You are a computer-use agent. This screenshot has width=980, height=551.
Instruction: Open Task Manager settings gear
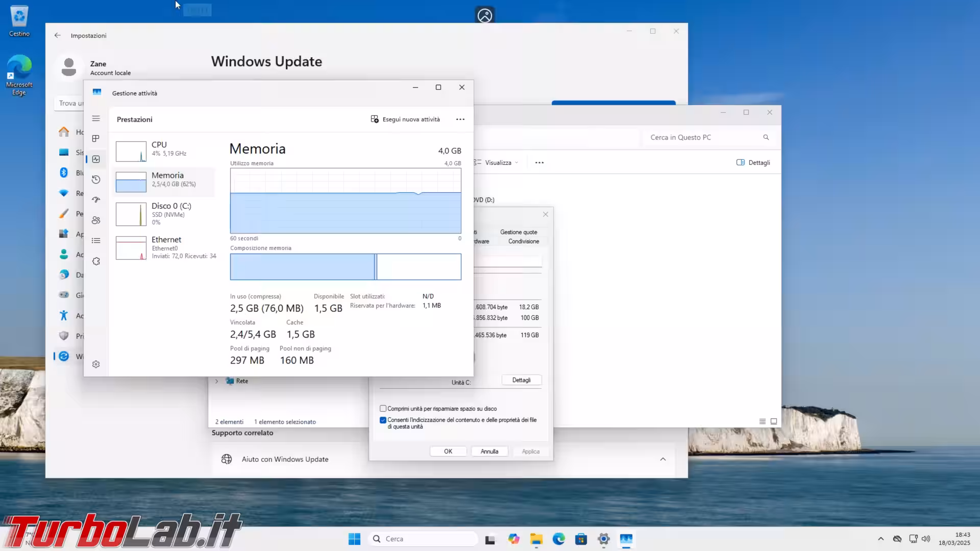tap(95, 364)
